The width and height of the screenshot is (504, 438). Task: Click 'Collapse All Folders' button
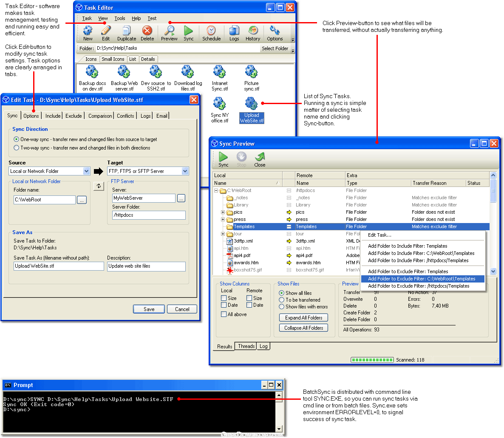(303, 328)
